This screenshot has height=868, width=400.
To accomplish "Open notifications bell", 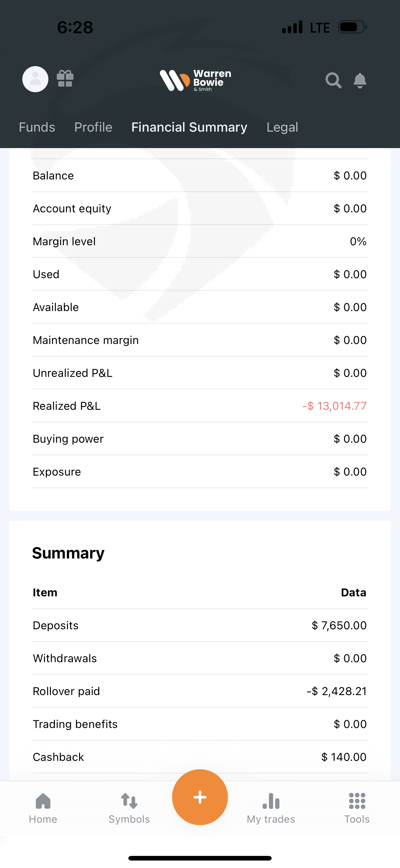I will (x=360, y=80).
